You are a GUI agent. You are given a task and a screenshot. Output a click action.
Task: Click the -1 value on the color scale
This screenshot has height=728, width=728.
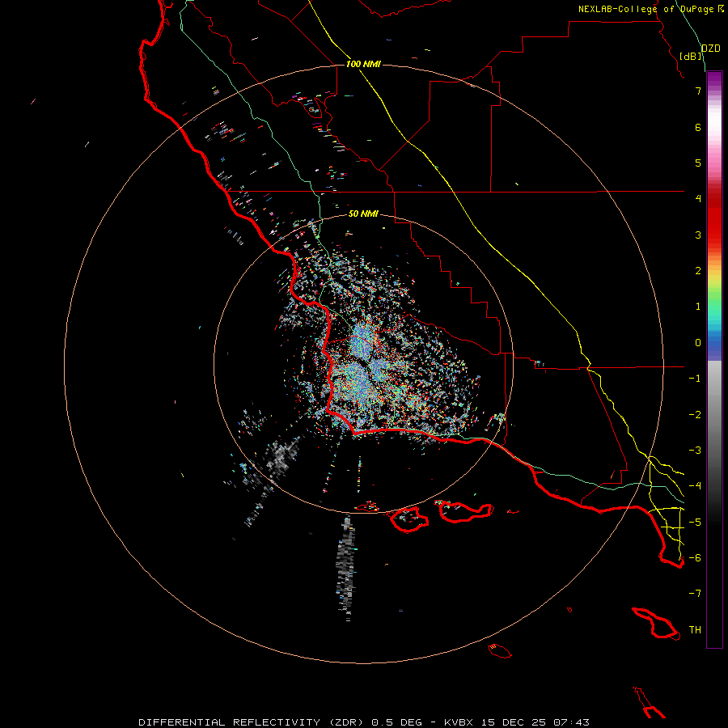[695, 379]
